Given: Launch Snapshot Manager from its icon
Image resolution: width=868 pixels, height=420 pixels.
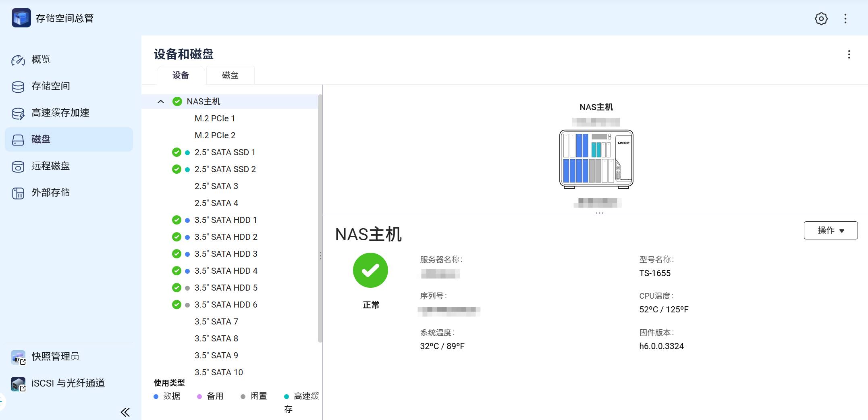Looking at the screenshot, I should (18, 357).
